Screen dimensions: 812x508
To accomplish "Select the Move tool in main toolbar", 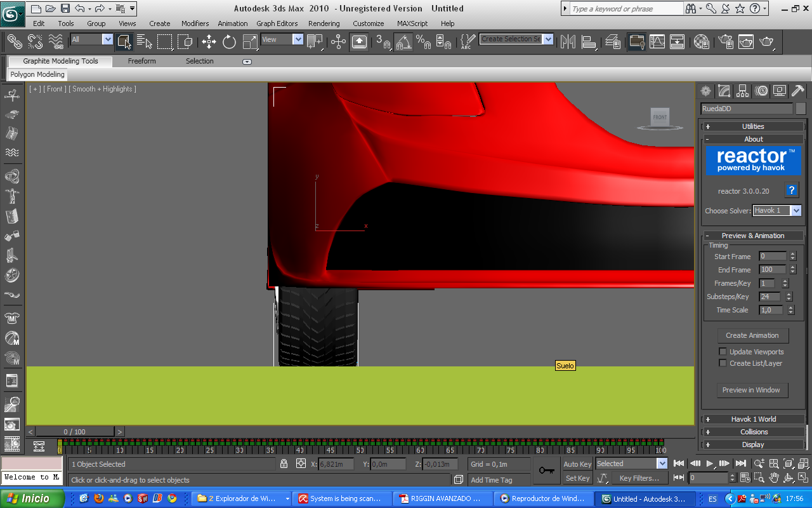I will click(x=209, y=42).
